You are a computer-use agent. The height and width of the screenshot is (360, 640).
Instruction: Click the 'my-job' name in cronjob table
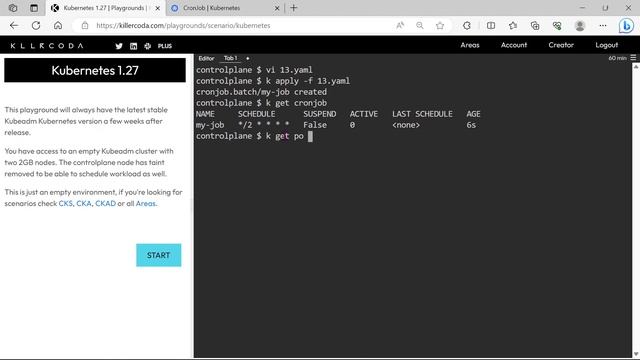(210, 125)
